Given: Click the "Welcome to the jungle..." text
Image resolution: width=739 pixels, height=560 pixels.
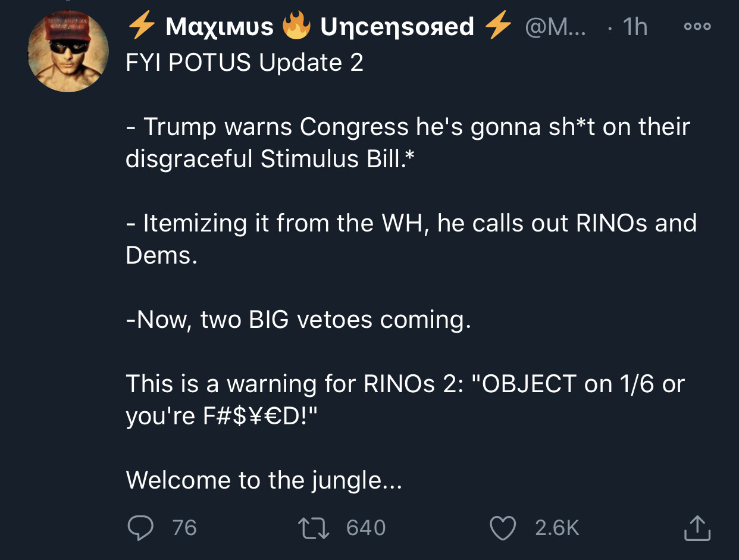Looking at the screenshot, I should (264, 480).
